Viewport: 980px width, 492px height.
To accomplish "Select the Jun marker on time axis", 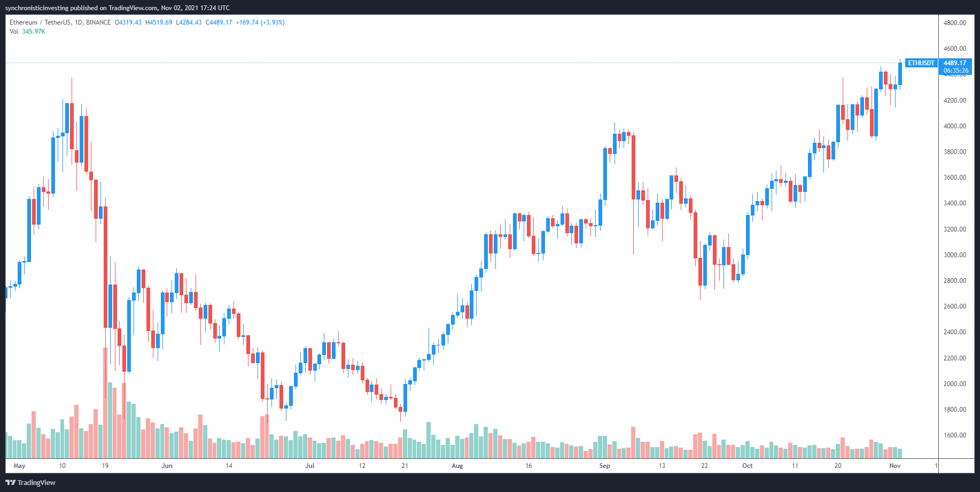I will pos(167,466).
